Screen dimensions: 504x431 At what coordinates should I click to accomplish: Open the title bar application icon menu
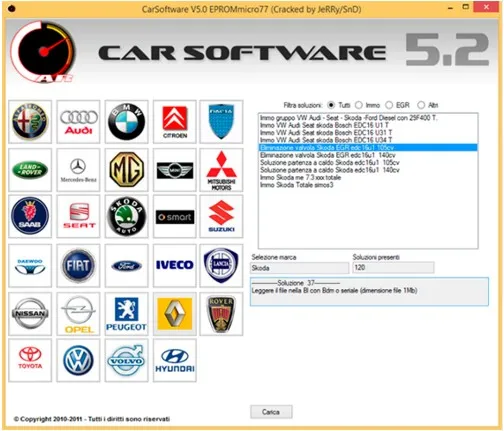(x=11, y=9)
